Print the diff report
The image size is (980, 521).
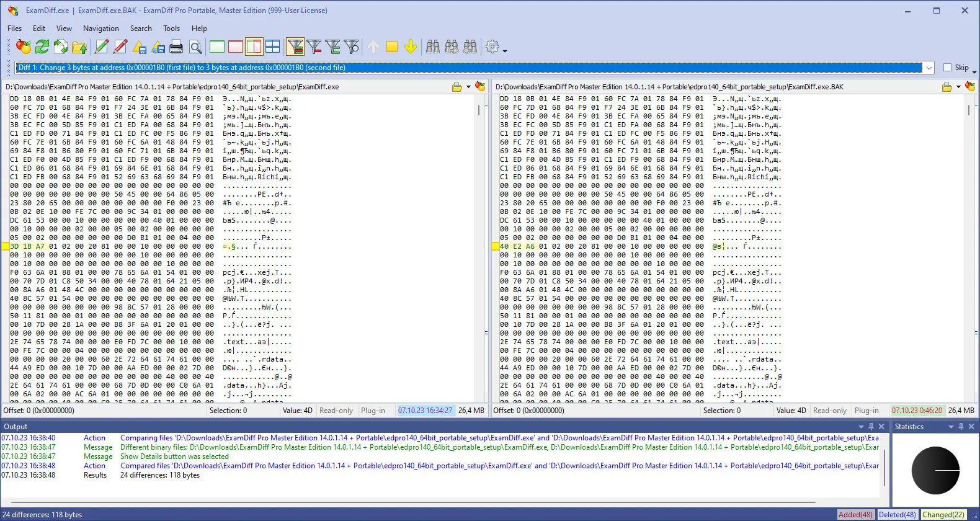point(177,47)
